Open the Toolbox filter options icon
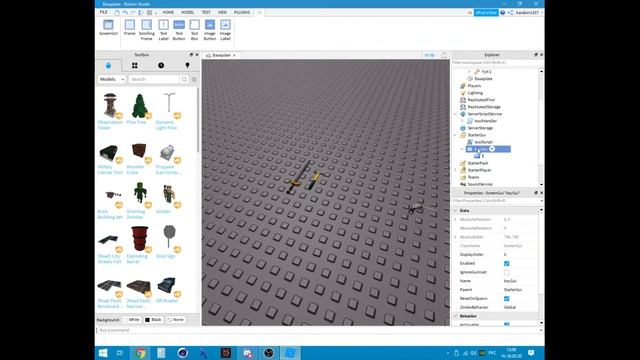This screenshot has height=360, width=640. point(194,79)
